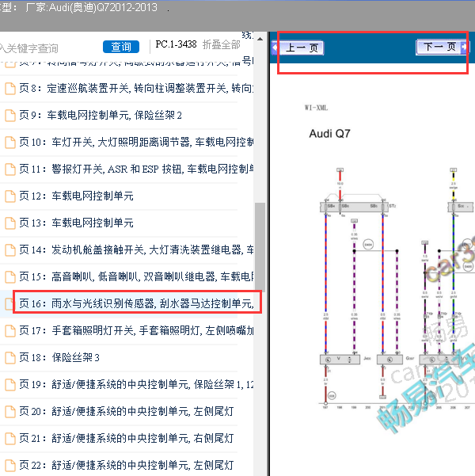Viewport: 475px width, 476px height.
Task: Click document icon beside 页 17
Action: click(10, 331)
